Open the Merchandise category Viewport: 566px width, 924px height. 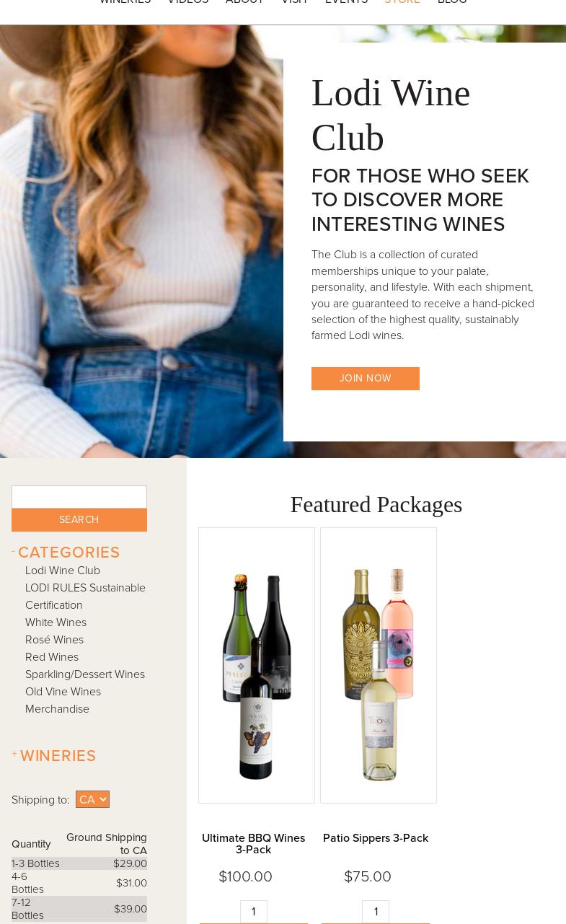tap(57, 709)
